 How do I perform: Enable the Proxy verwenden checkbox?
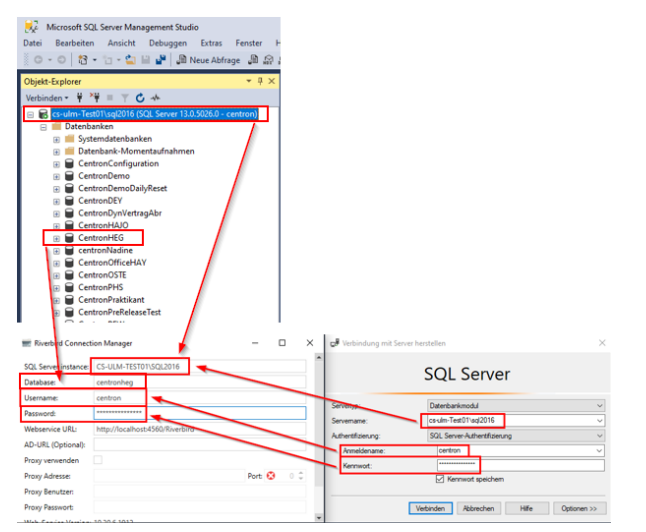coord(98,459)
